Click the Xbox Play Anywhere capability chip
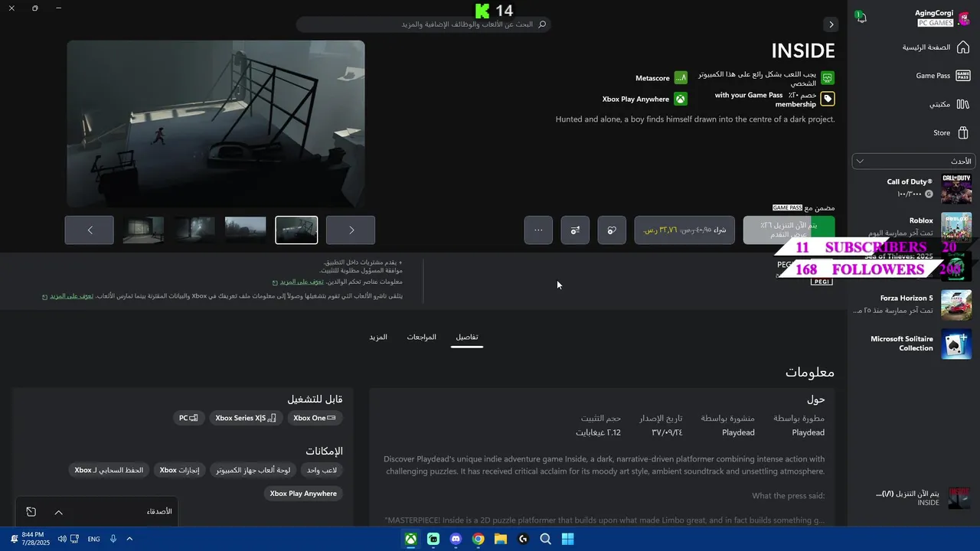 pos(304,494)
